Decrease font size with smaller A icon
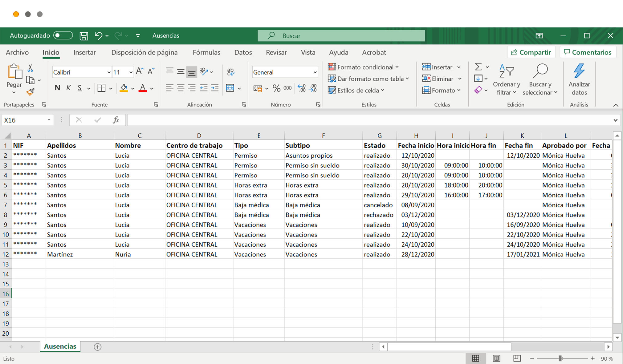This screenshot has width=623, height=364. point(151,71)
